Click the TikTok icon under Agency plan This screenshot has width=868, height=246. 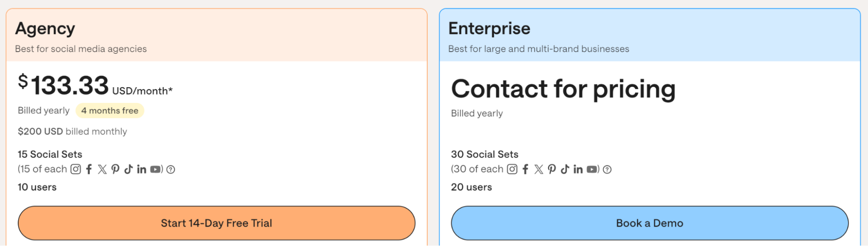pos(128,169)
